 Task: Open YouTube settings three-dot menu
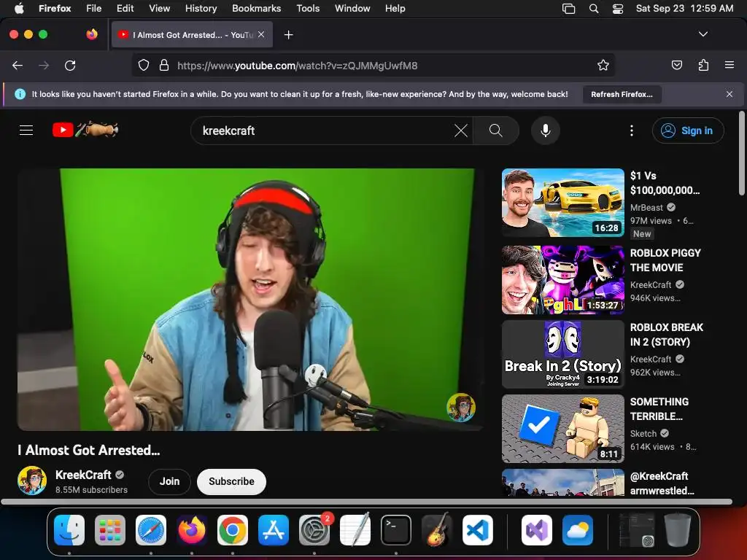click(632, 131)
